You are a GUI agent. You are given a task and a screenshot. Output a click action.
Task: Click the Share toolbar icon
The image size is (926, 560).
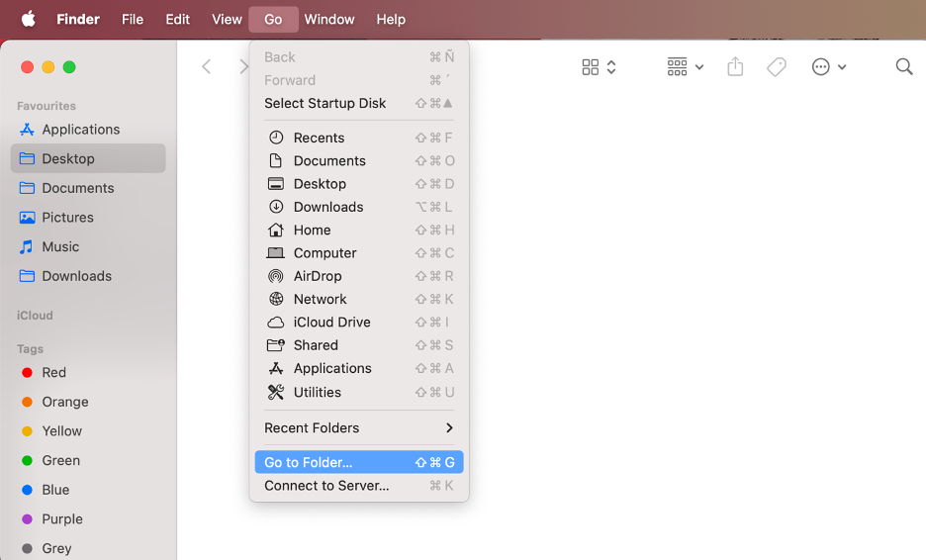(x=735, y=66)
